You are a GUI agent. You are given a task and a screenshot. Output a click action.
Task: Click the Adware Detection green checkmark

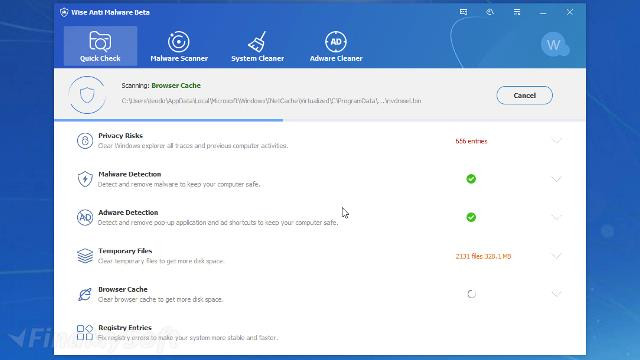point(471,217)
